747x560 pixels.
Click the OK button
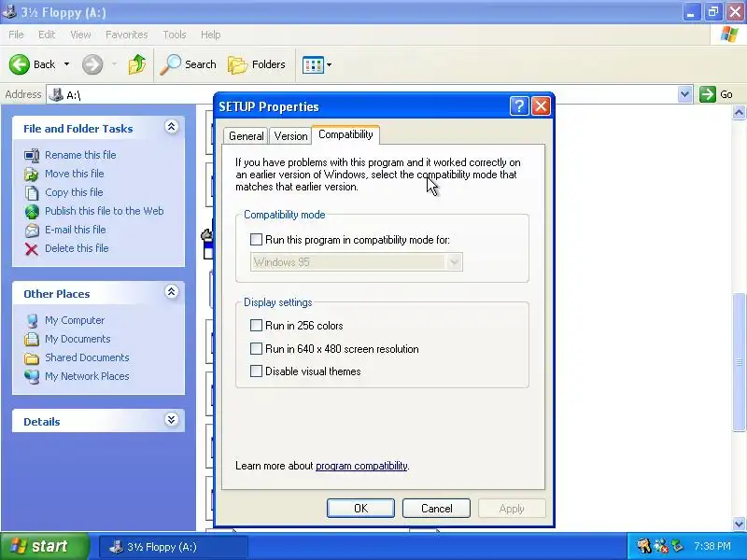point(360,508)
